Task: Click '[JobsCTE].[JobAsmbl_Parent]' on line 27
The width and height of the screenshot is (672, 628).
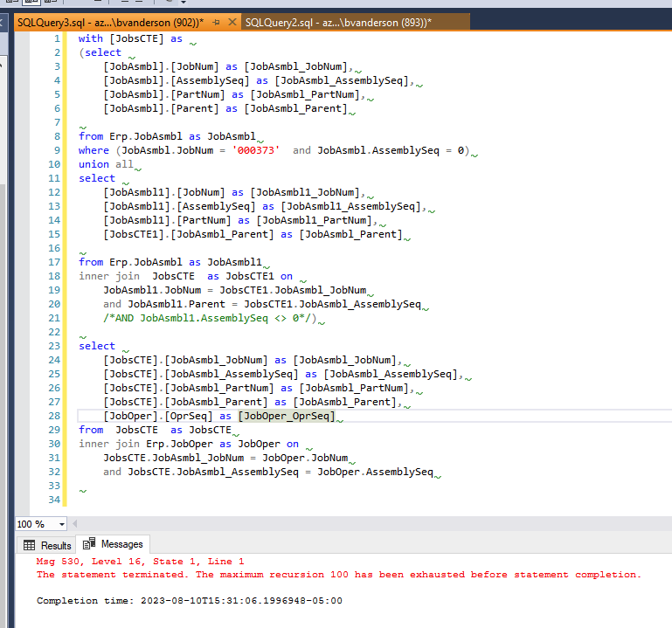Action: pos(185,403)
